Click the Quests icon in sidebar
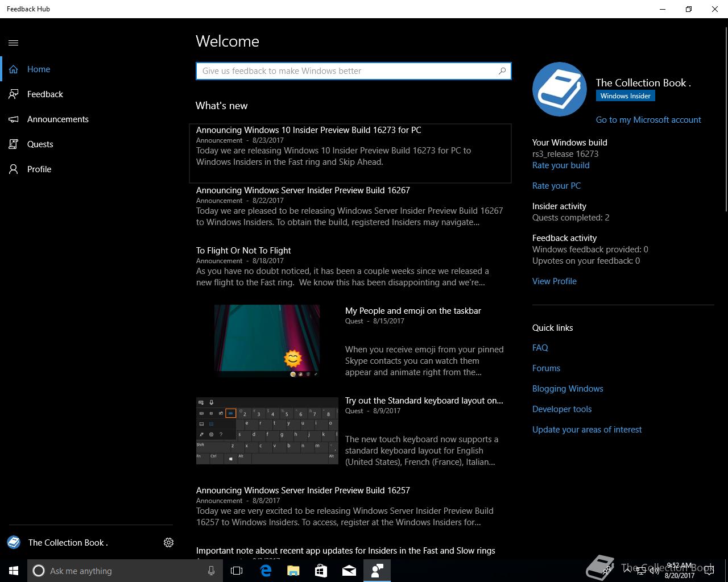The image size is (728, 582). point(14,144)
